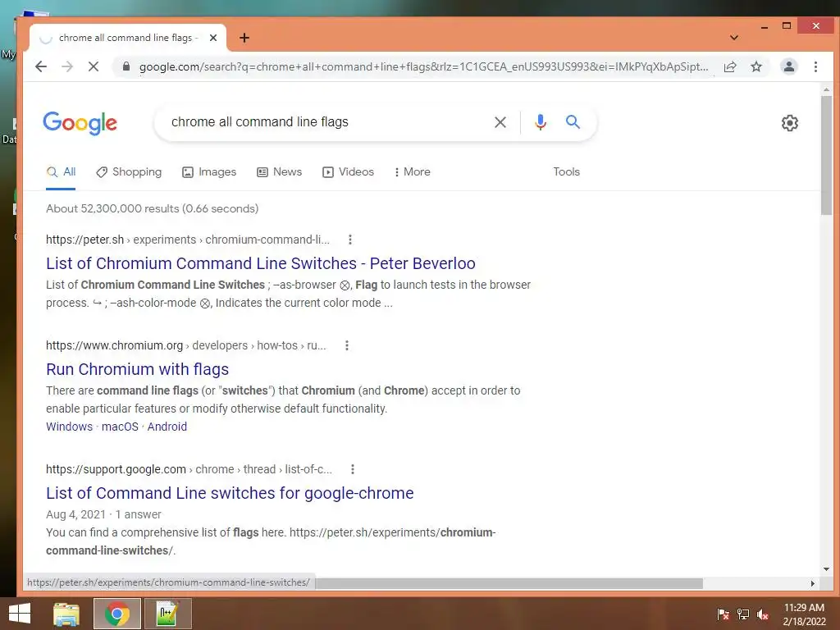
Task: Open 'List of Chromium Command Line Switches' link
Action: 260,263
